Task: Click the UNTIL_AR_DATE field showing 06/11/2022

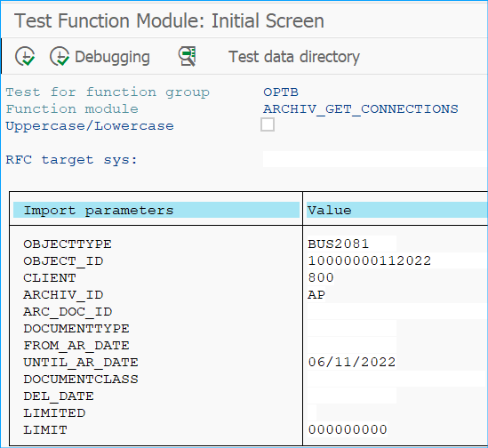Action: click(x=352, y=362)
